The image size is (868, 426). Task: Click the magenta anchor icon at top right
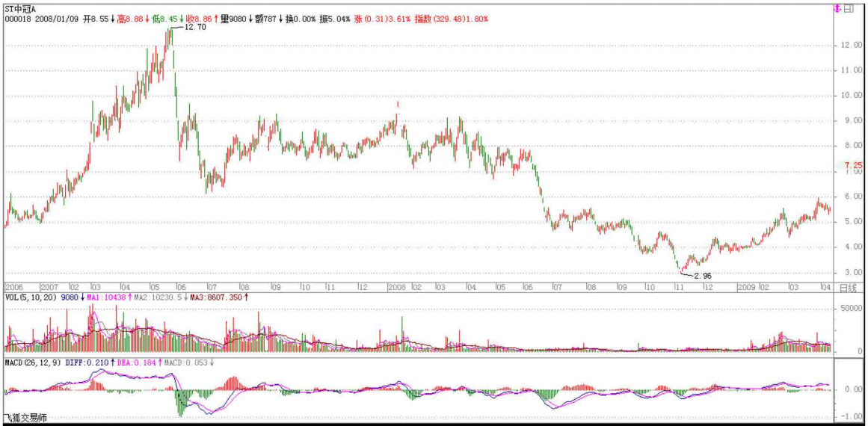(836, 9)
